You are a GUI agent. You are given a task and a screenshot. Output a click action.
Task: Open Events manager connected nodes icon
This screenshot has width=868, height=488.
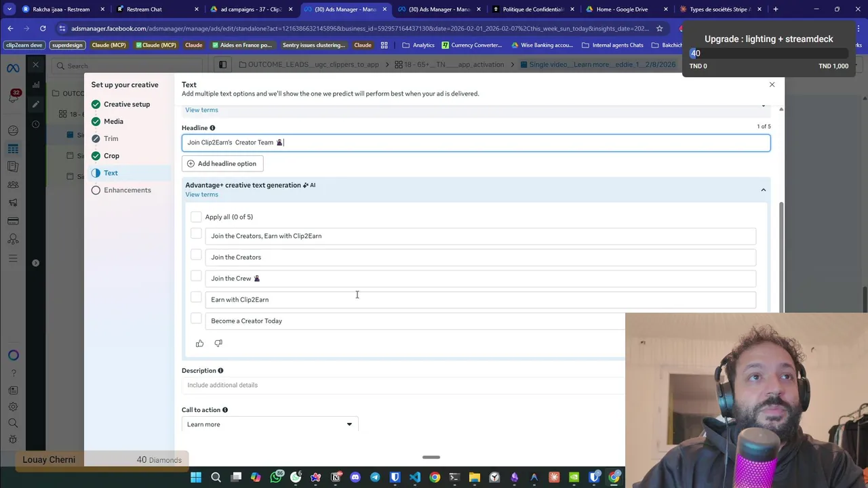pyautogui.click(x=13, y=239)
